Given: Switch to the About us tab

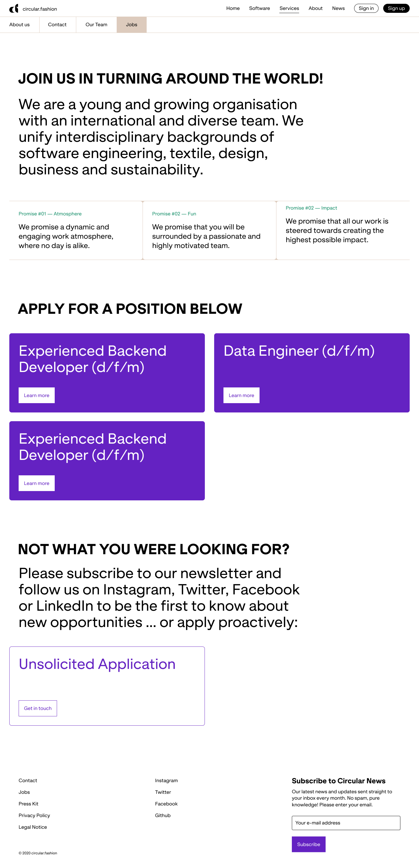Looking at the screenshot, I should tap(19, 25).
